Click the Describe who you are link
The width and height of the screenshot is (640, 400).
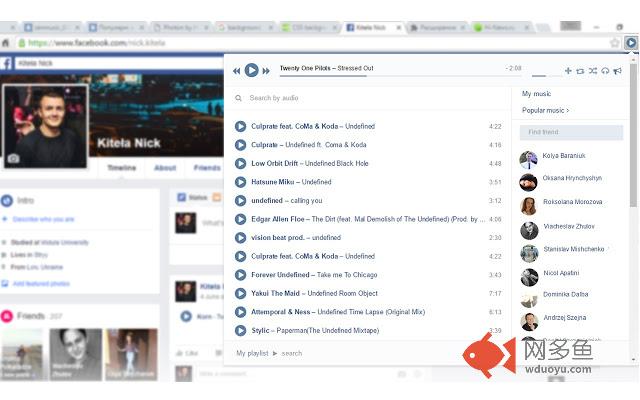tap(43, 219)
